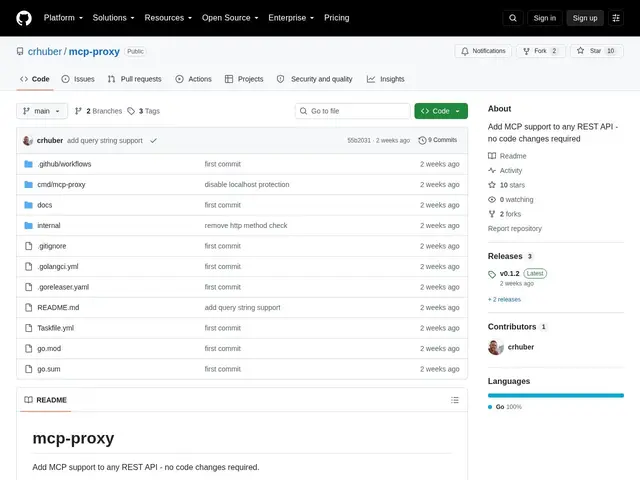Open the Pricing page
640x480 pixels.
pyautogui.click(x=336, y=18)
